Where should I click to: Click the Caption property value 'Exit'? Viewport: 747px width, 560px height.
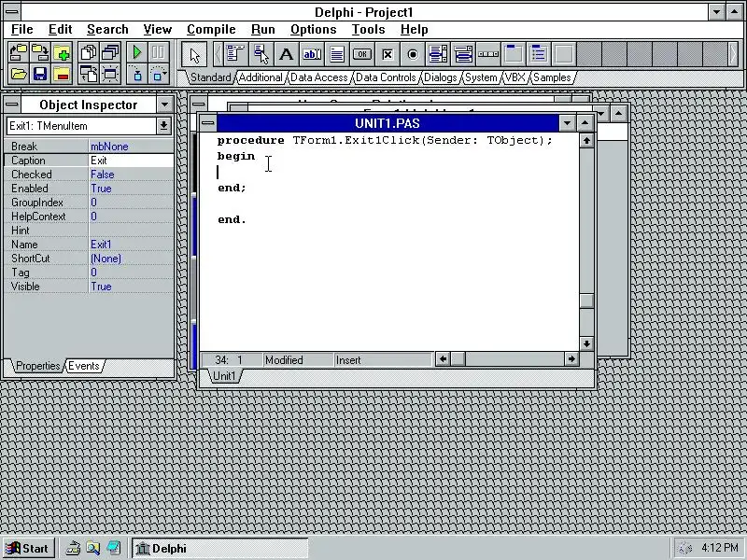pos(131,161)
